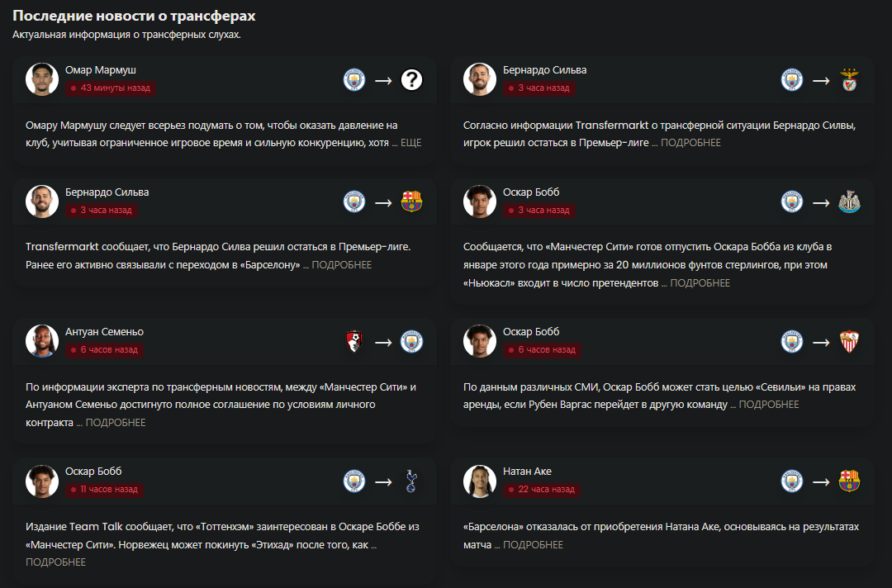Click the Tottenham crest in Oscar Bobb card
The width and height of the screenshot is (892, 588).
411,481
